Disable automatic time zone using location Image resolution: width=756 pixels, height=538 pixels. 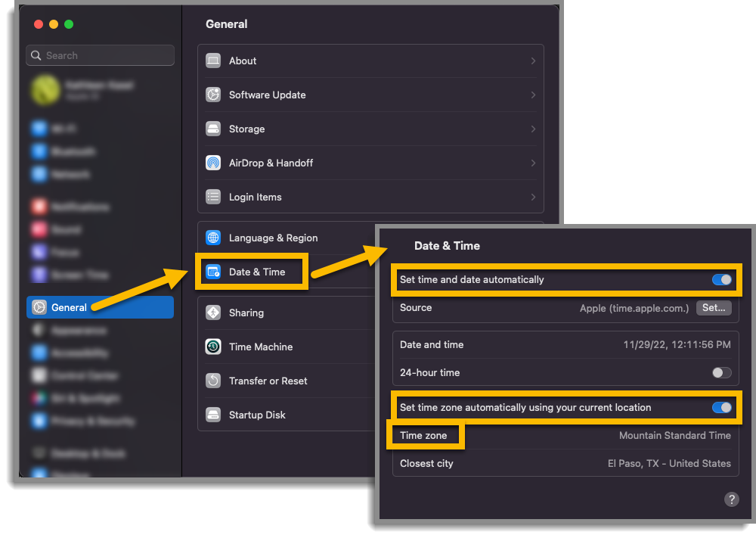click(721, 408)
